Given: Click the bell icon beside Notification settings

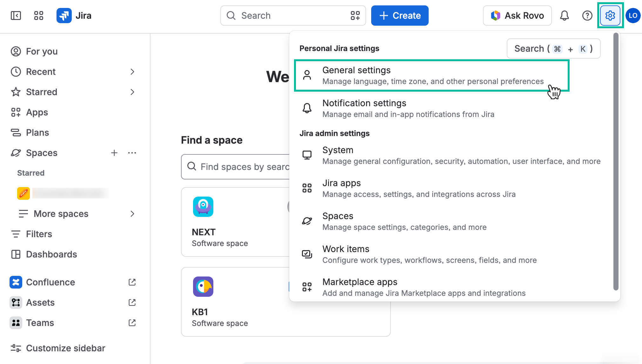Looking at the screenshot, I should pyautogui.click(x=307, y=108).
